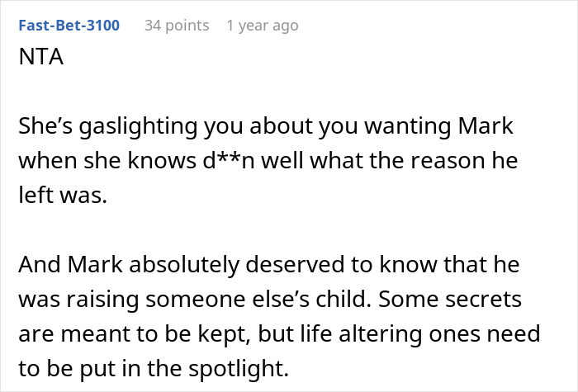This screenshot has width=578, height=392.
Task: Click the censored word d**n
Action: coord(229,161)
